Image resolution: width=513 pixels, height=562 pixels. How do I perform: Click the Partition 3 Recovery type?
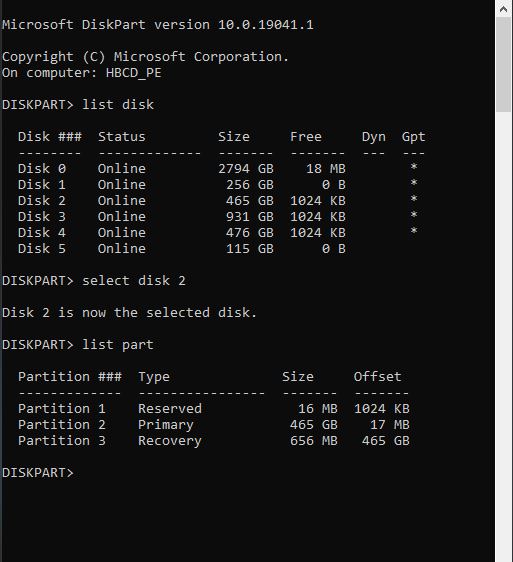pyautogui.click(x=170, y=441)
